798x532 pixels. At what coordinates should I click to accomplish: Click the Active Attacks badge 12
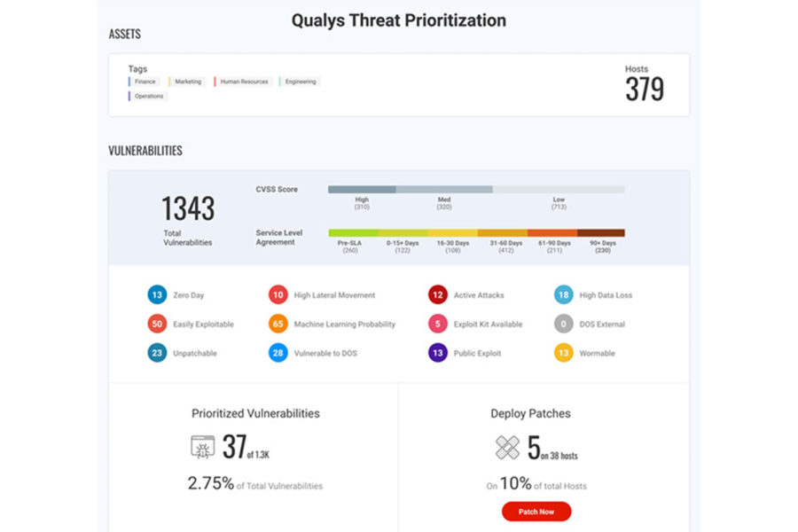coord(438,294)
